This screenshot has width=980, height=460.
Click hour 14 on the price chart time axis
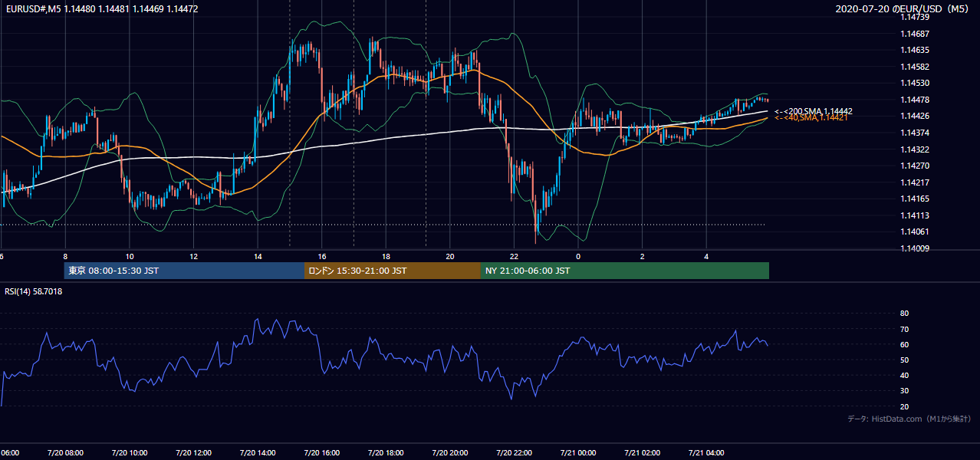point(258,256)
